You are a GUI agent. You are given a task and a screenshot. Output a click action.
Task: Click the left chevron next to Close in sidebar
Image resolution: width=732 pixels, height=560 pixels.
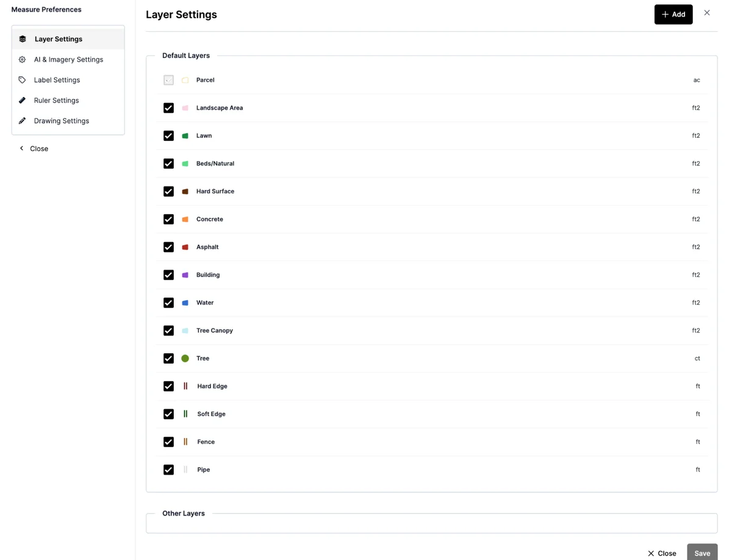22,148
